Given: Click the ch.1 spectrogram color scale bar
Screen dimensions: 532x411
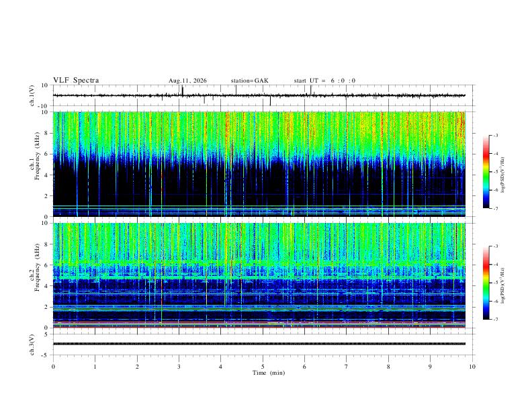Looking at the screenshot, I should click(486, 172).
